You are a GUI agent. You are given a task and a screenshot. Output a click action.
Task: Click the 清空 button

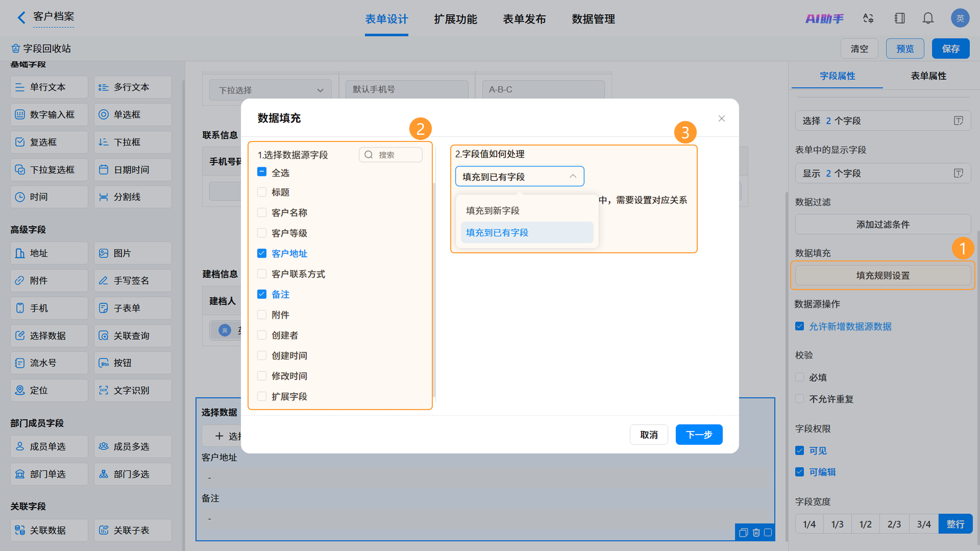[859, 49]
